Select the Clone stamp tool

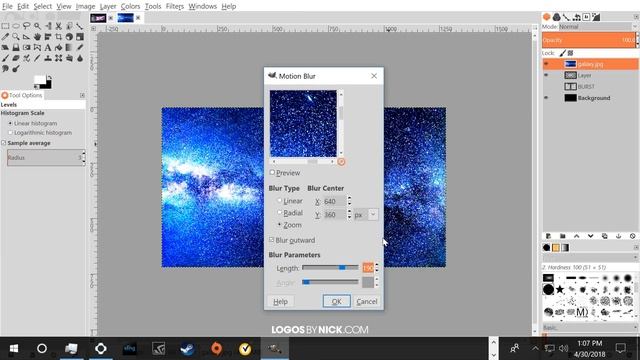pyautogui.click(x=48, y=58)
